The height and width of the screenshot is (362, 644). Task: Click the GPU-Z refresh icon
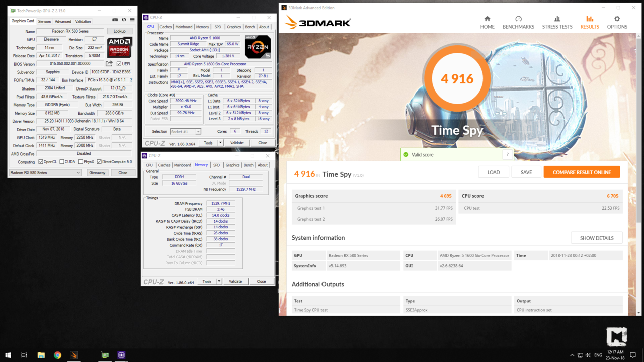point(124,20)
